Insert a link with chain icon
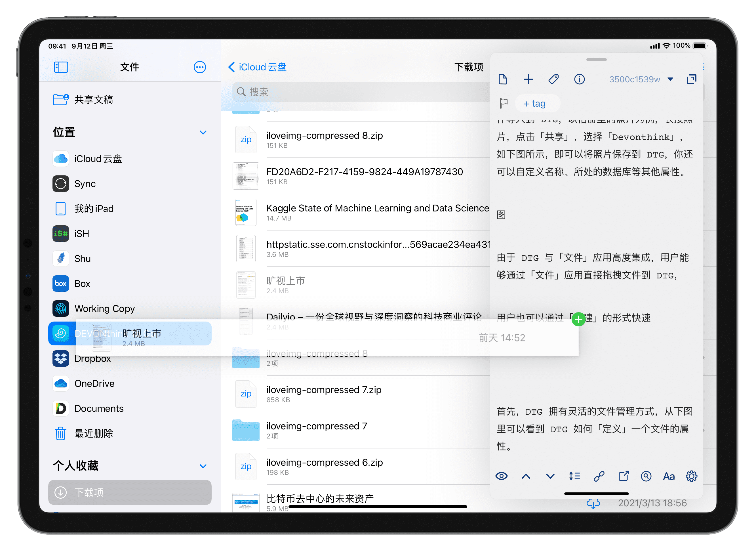 coord(599,476)
